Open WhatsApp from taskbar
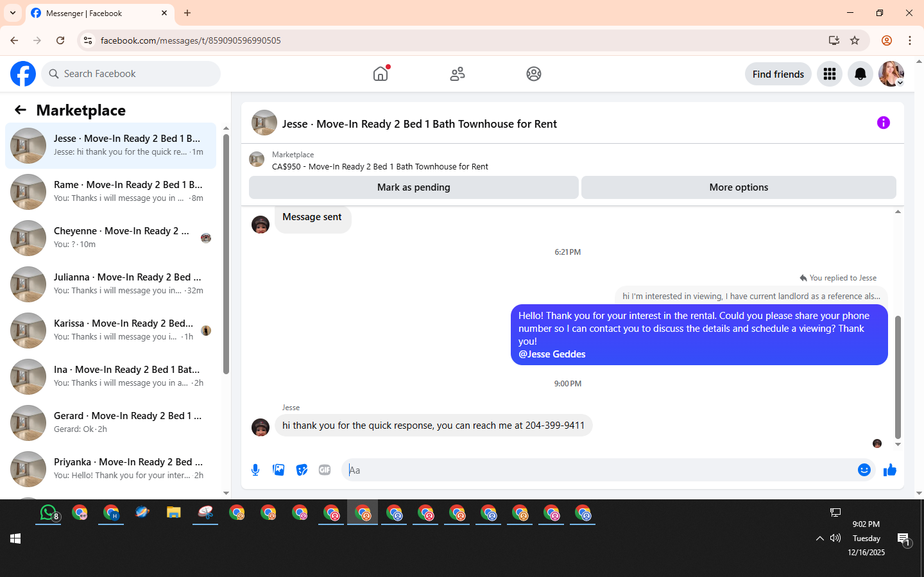924x577 pixels. coord(48,513)
